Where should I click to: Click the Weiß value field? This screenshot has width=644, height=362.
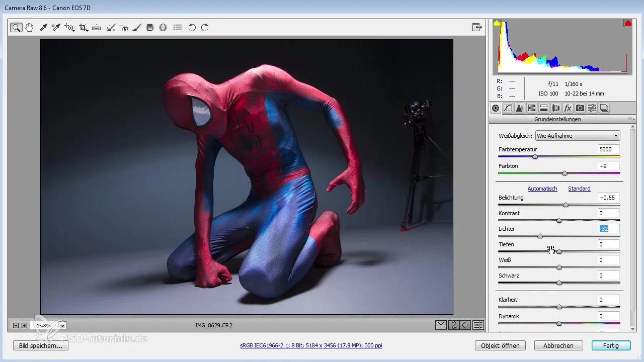[609, 260]
